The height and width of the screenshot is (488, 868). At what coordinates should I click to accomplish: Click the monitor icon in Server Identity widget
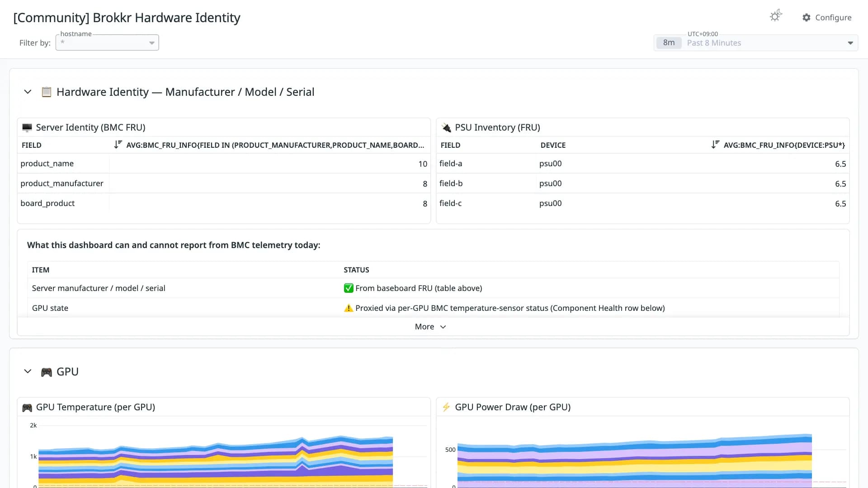click(27, 128)
